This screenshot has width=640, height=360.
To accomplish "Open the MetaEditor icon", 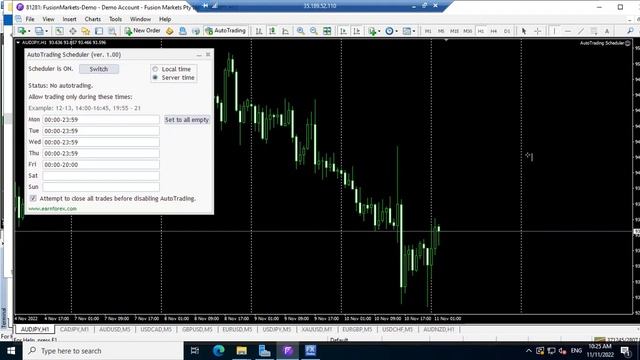I will [169, 31].
